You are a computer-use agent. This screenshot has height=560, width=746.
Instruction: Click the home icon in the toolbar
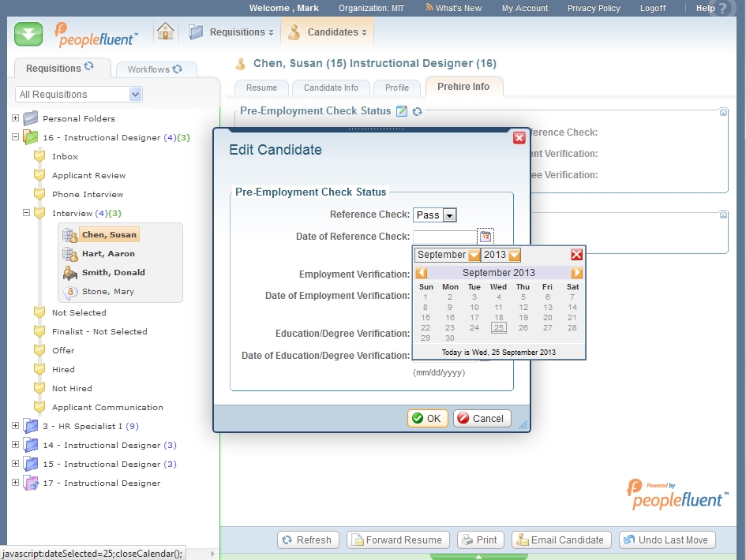tap(165, 32)
